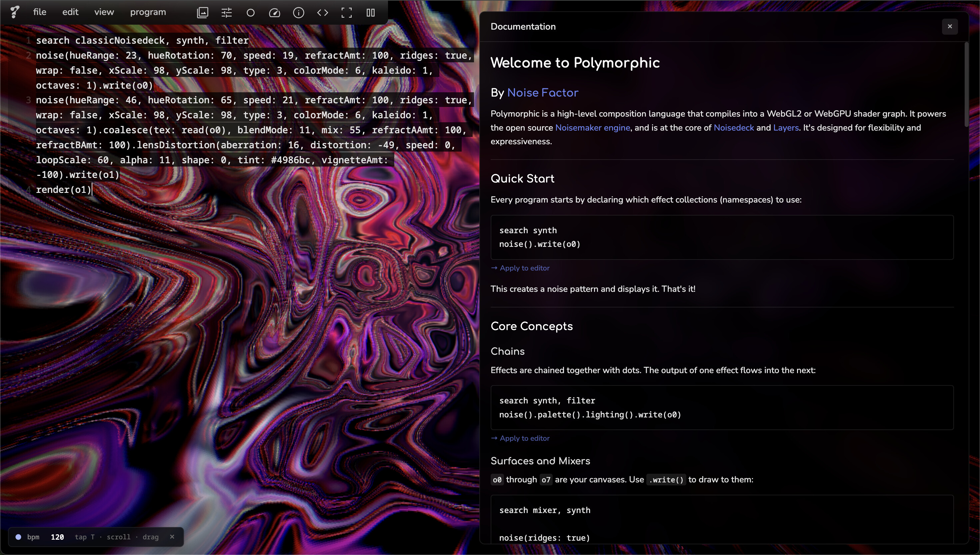Click the split columns layout icon
Viewport: 980px width, 555px height.
pos(371,13)
